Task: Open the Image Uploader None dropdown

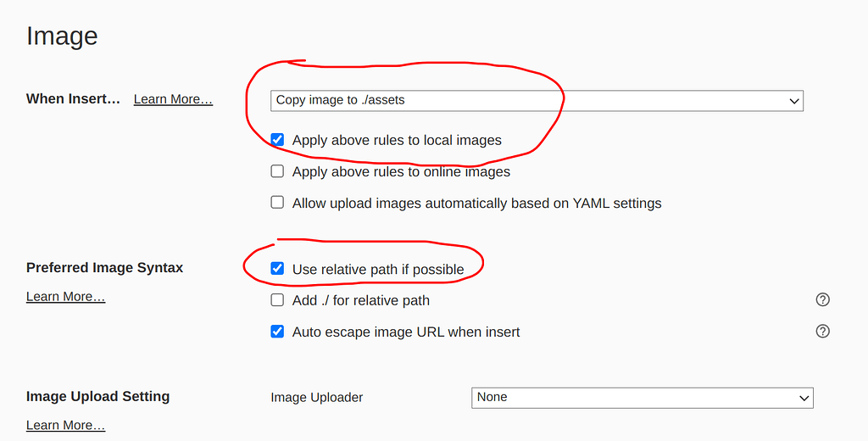Action: click(x=641, y=397)
